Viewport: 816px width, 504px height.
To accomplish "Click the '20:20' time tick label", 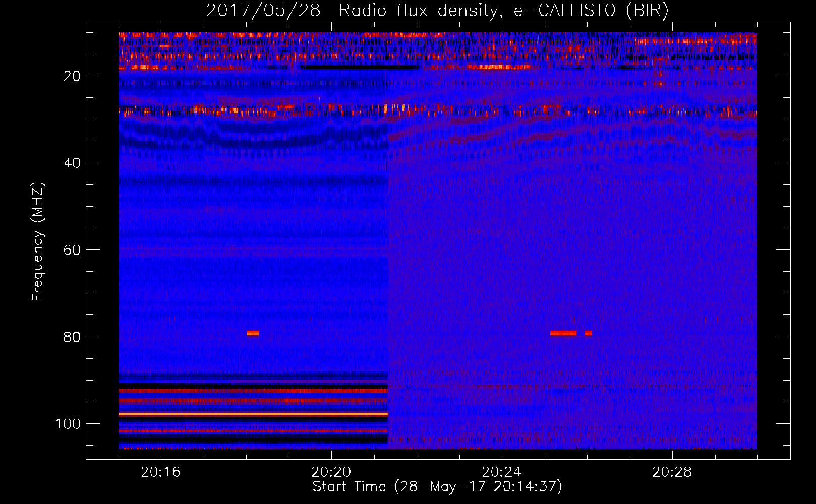I will click(x=331, y=472).
